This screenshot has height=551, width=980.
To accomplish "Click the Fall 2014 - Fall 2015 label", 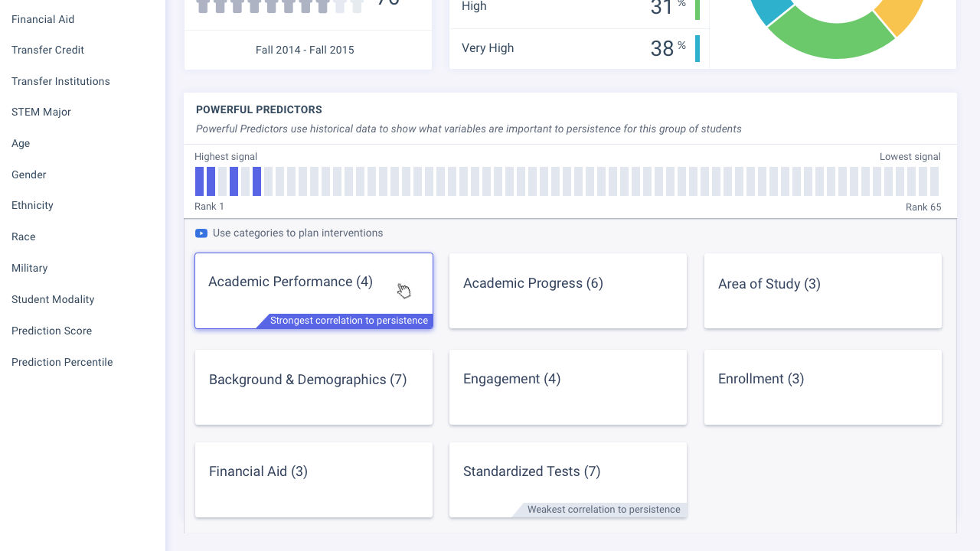I will [305, 50].
